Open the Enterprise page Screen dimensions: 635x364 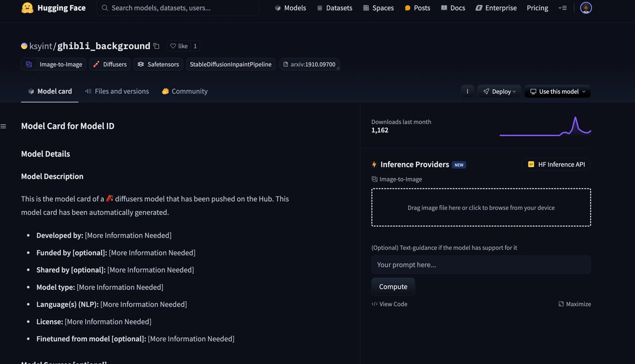click(496, 8)
